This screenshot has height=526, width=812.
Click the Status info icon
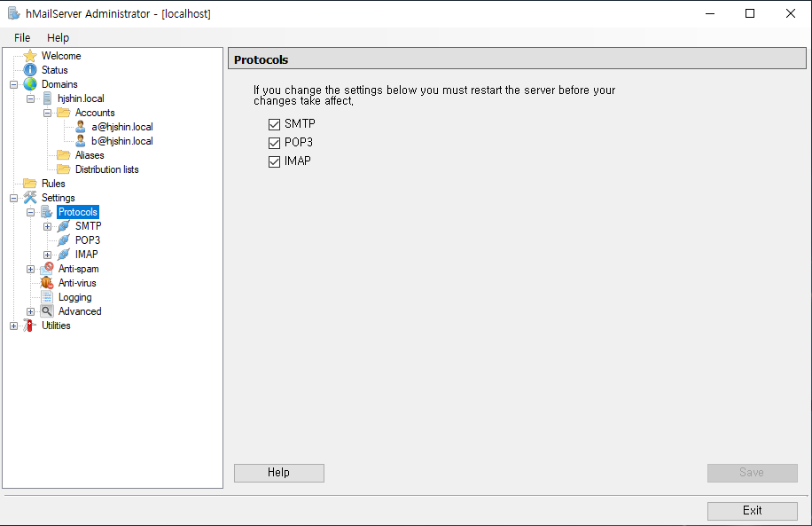point(30,69)
